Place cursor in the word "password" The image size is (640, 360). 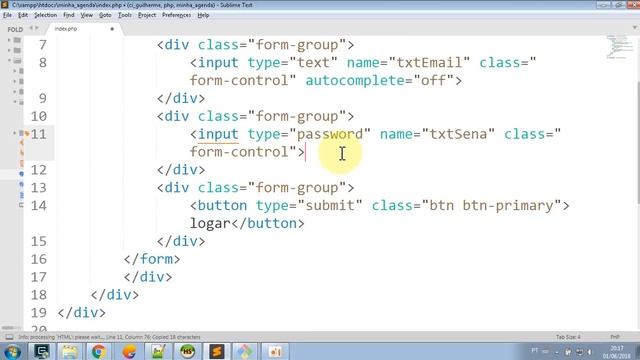pos(330,134)
